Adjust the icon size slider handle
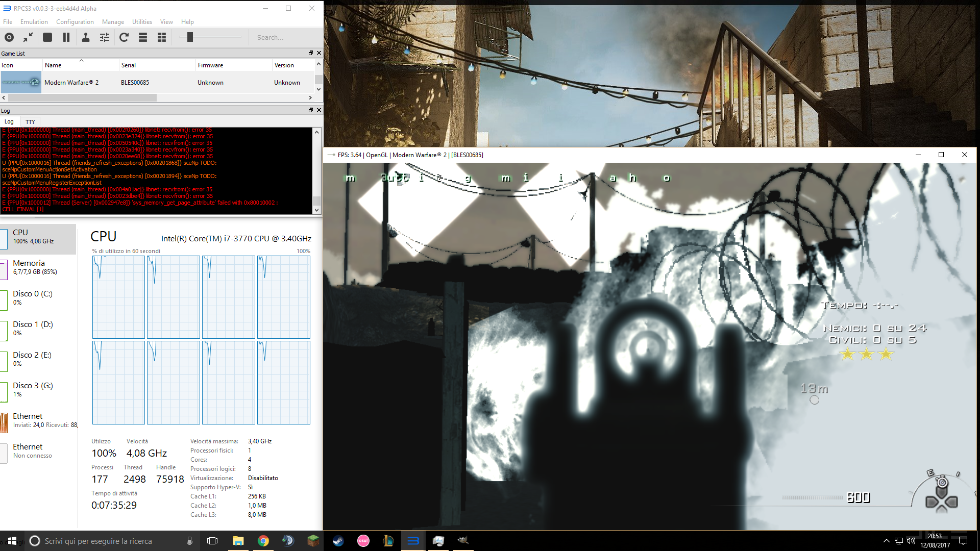 190,37
